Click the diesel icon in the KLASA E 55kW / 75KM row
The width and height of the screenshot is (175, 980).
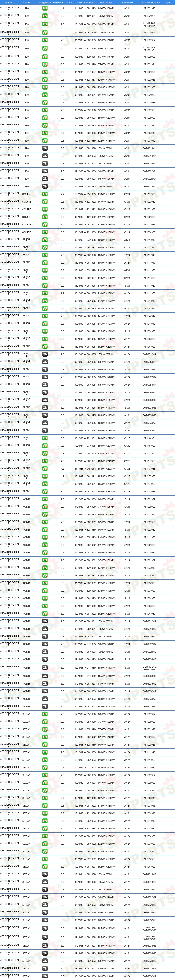45,354
